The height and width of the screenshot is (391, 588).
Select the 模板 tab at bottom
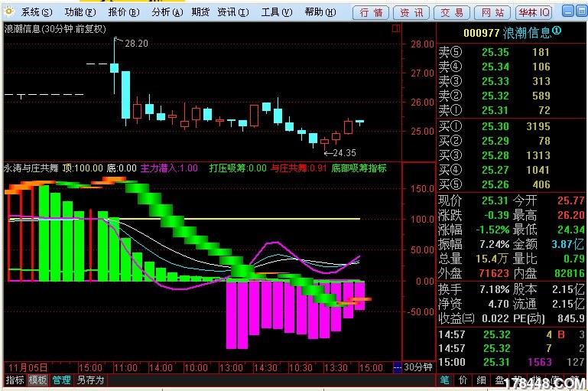click(x=38, y=380)
